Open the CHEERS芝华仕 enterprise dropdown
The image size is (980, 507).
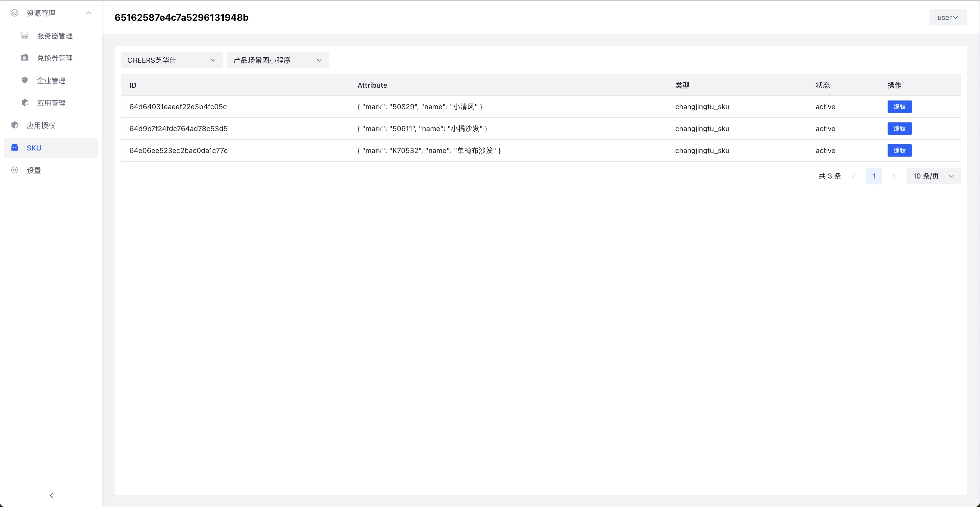tap(172, 60)
